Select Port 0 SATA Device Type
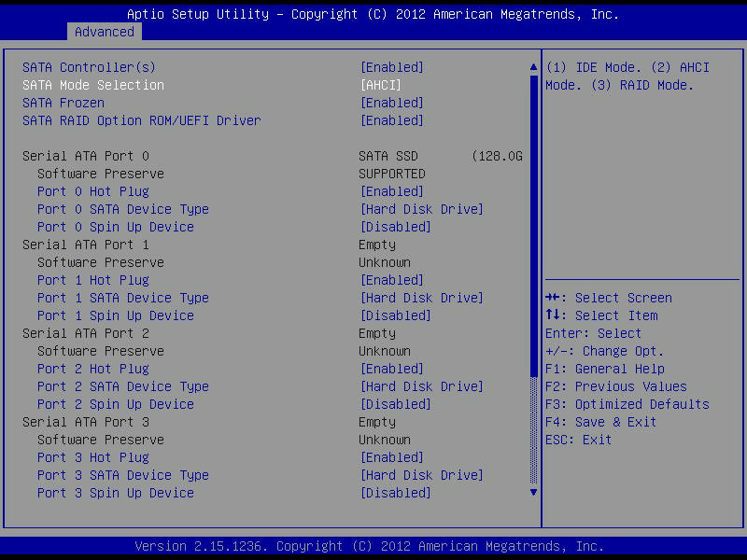Viewport: 747px width, 560px height. tap(123, 209)
